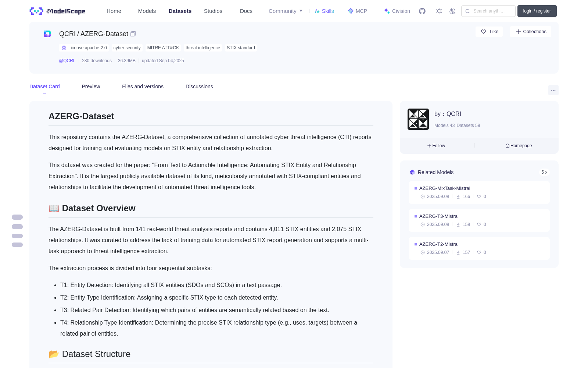
Task: Open Civision from the top bar
Action: [397, 11]
